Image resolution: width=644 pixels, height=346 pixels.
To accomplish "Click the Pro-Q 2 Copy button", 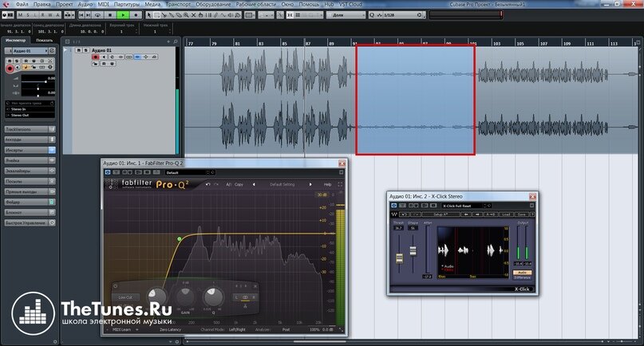I will pyautogui.click(x=239, y=185).
